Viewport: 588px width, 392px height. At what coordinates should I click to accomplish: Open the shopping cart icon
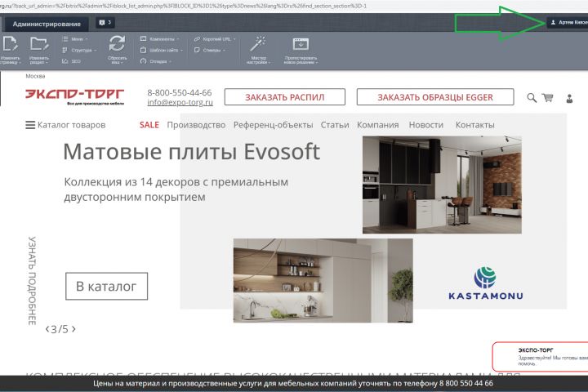point(547,98)
